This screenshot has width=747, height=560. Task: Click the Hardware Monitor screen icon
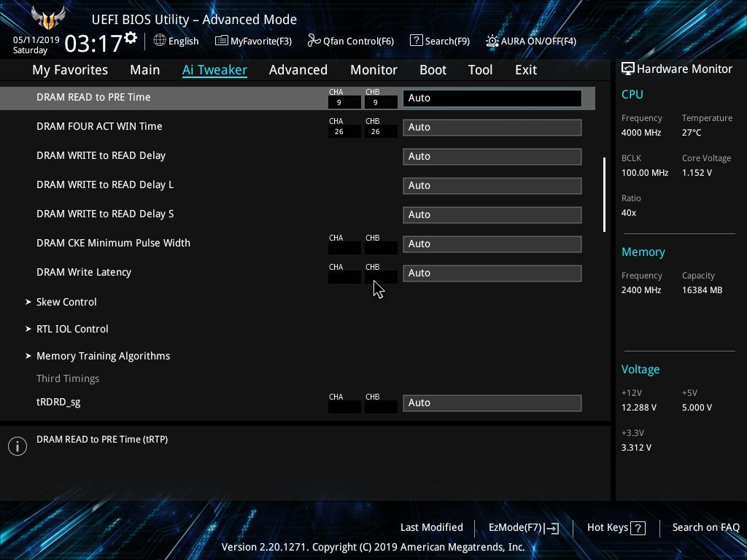tap(628, 69)
